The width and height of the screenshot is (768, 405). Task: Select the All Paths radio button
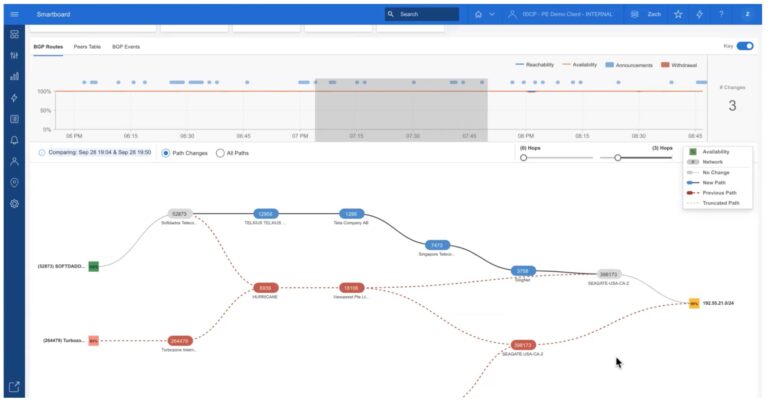pyautogui.click(x=220, y=153)
